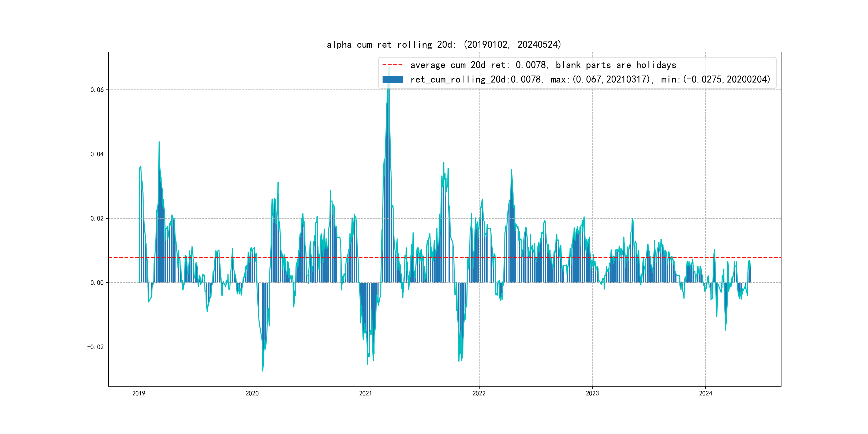Click the 0.06 y-axis tick label

click(x=97, y=90)
